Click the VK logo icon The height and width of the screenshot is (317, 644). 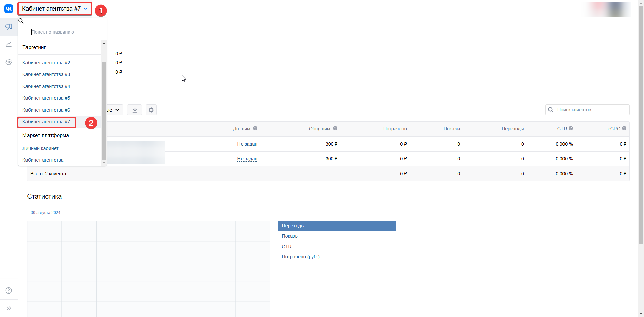coord(9,9)
